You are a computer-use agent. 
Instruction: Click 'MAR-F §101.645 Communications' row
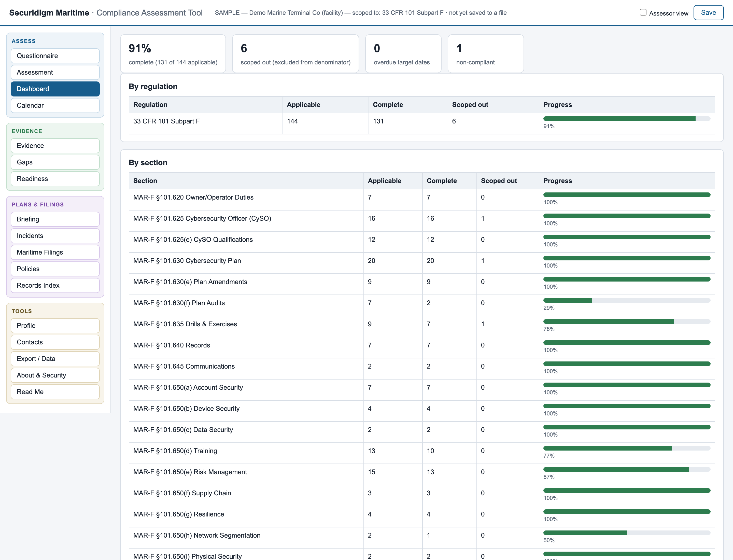tap(422, 369)
